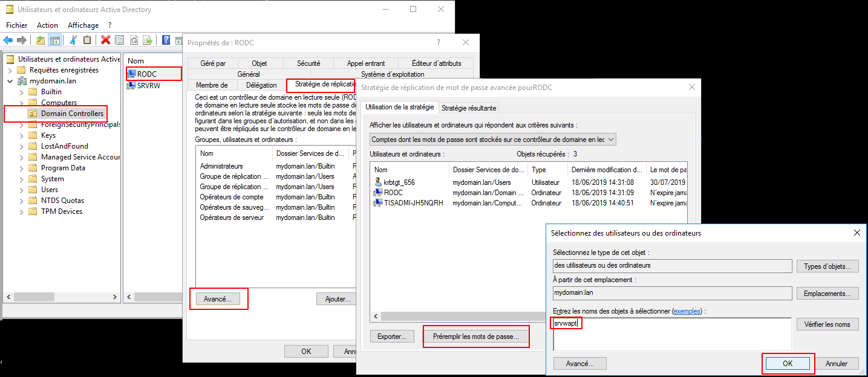The image size is (868, 377).
Task: Click the Paste clipboard toolbar icon
Action: tap(87, 40)
